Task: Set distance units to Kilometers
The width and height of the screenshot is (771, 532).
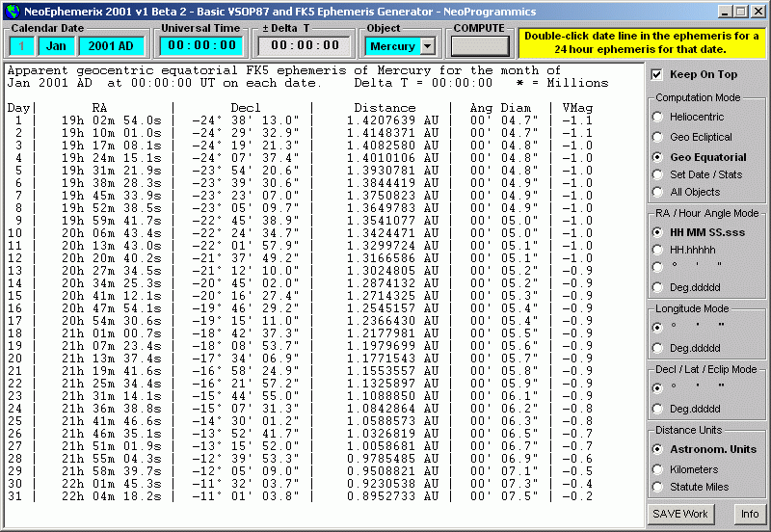Action: pyautogui.click(x=657, y=469)
